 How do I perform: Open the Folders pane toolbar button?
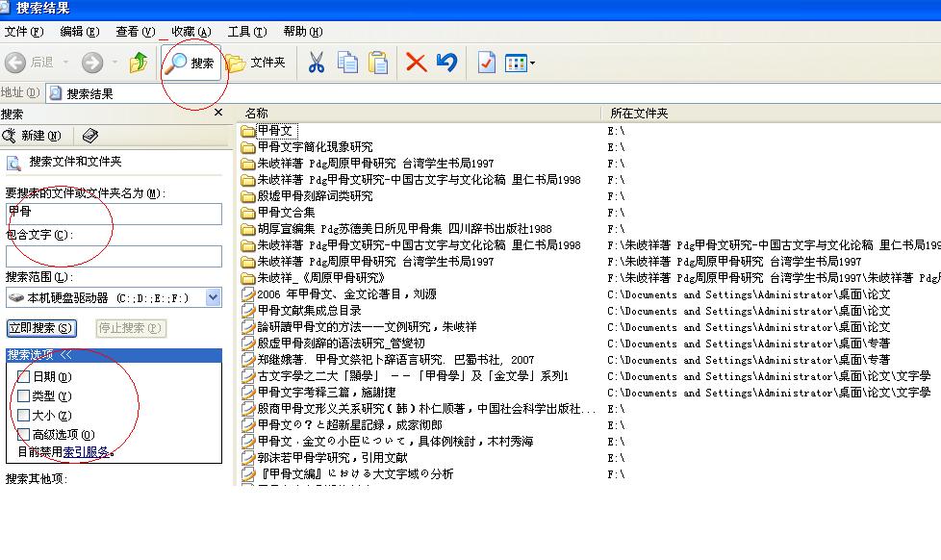pos(256,63)
